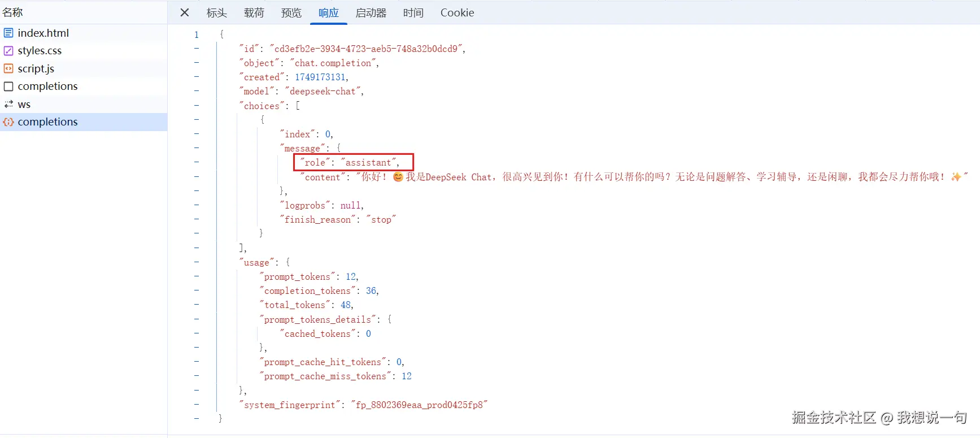This screenshot has height=438, width=980.
Task: Click the total_tokens value 48
Action: point(346,305)
